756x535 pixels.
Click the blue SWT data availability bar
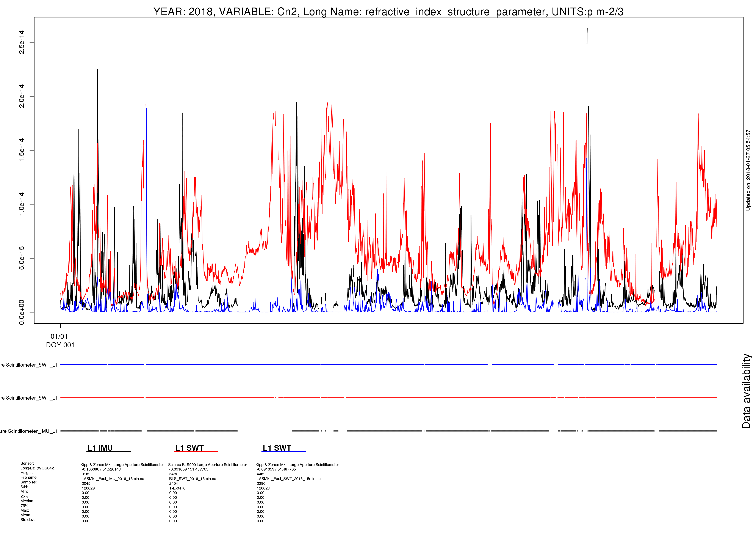click(388, 365)
